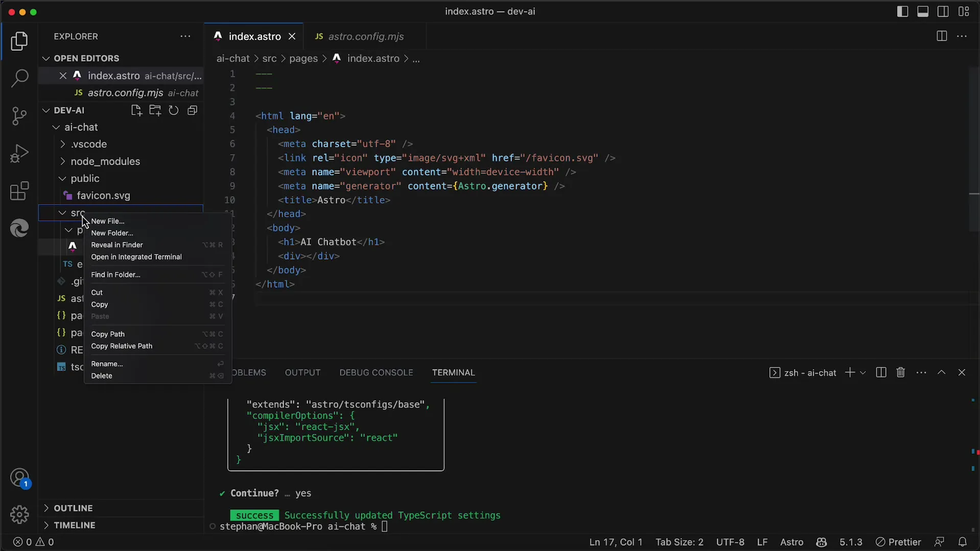Select Open in Integrated Terminal
This screenshot has width=980, height=551.
158,257
